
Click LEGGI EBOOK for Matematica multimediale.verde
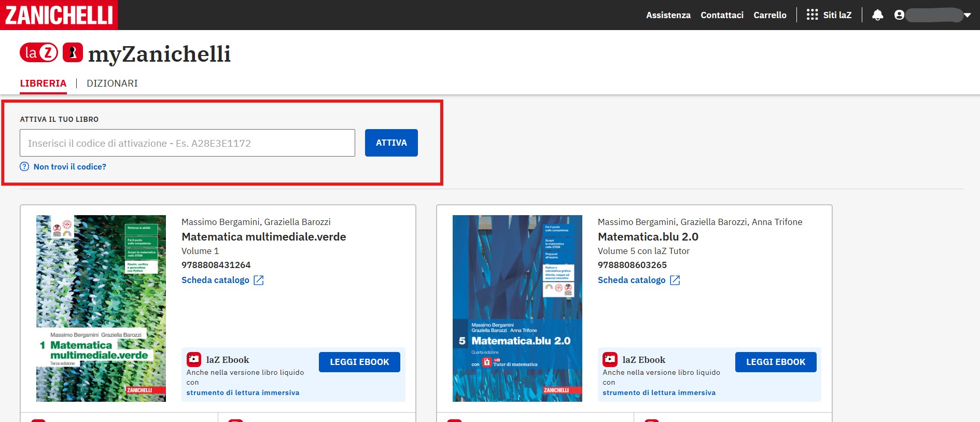pyautogui.click(x=359, y=362)
